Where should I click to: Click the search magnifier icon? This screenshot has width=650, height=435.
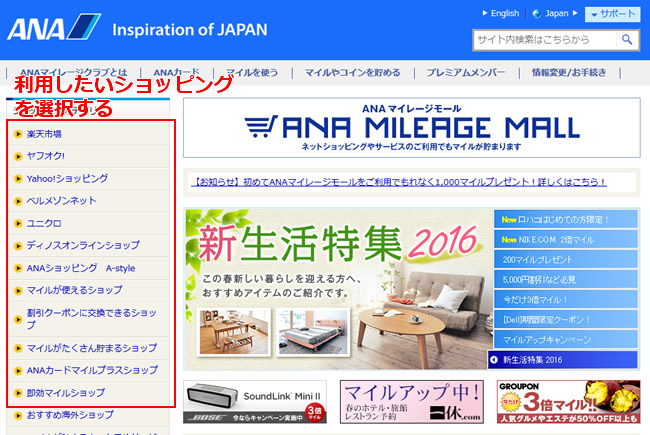pyautogui.click(x=627, y=40)
